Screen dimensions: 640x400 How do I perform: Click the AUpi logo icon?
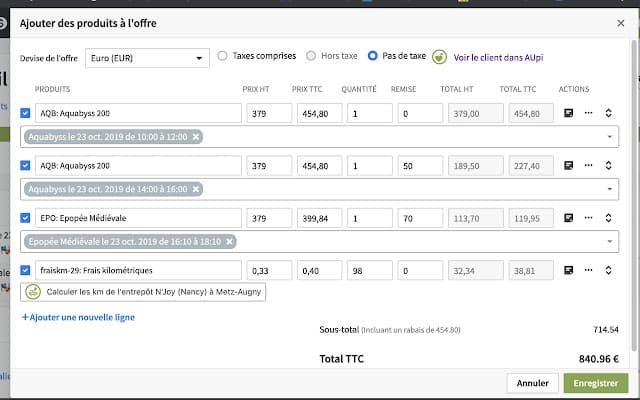(440, 57)
